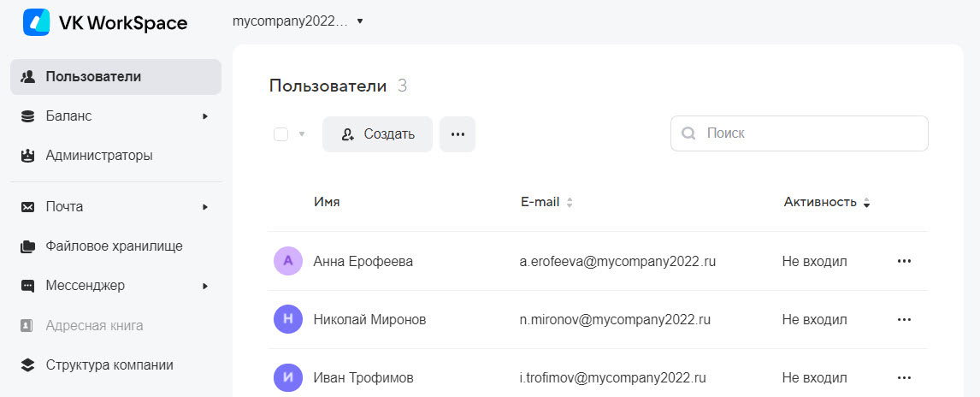
Task: Click the add-user icon on Создать button
Action: pos(348,134)
